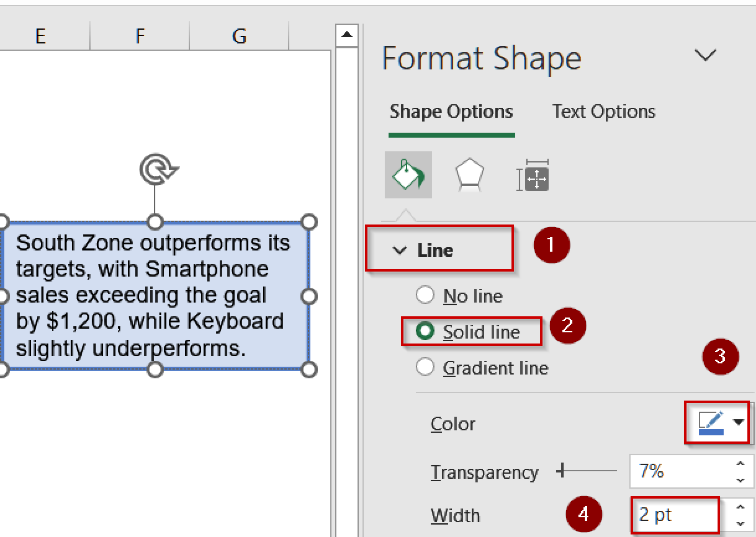Click the line color pen icon
This screenshot has width=756, height=537.
tap(711, 423)
